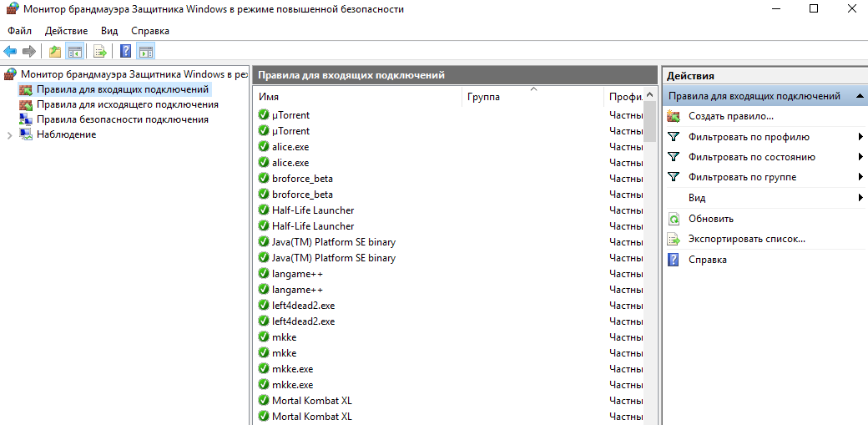Open the Вид submenu arrow in Actions
Screen dimensions: 868x425
(860, 198)
